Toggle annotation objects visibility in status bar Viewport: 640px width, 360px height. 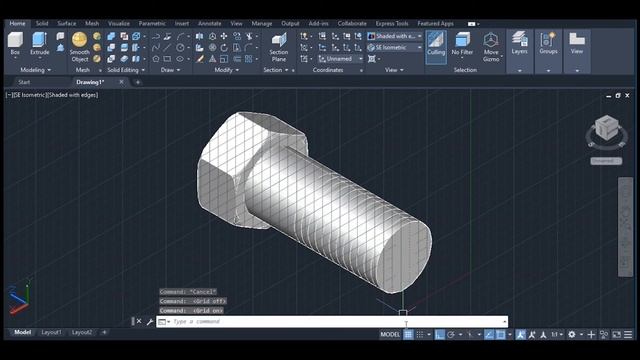[520, 335]
